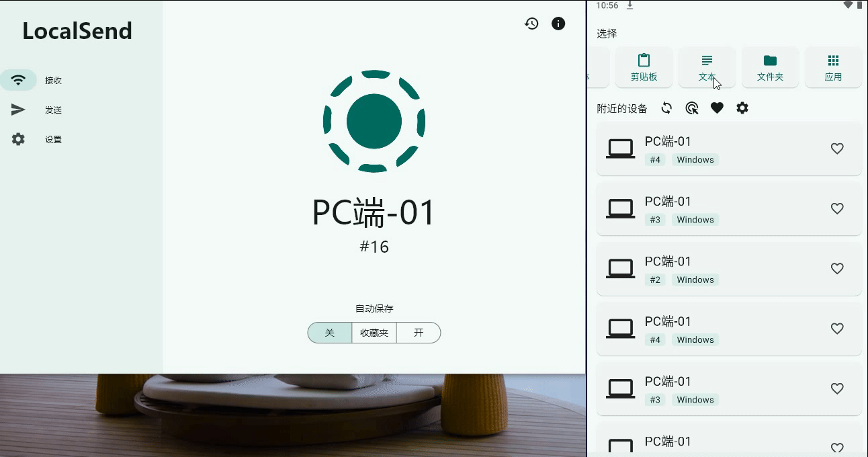This screenshot has width=868, height=457.
Task: Click the LocalSend title text
Action: coord(77,31)
